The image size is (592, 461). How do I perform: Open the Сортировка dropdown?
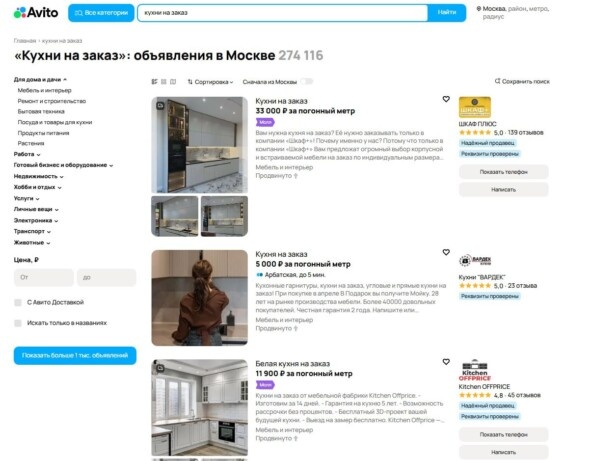[x=210, y=82]
